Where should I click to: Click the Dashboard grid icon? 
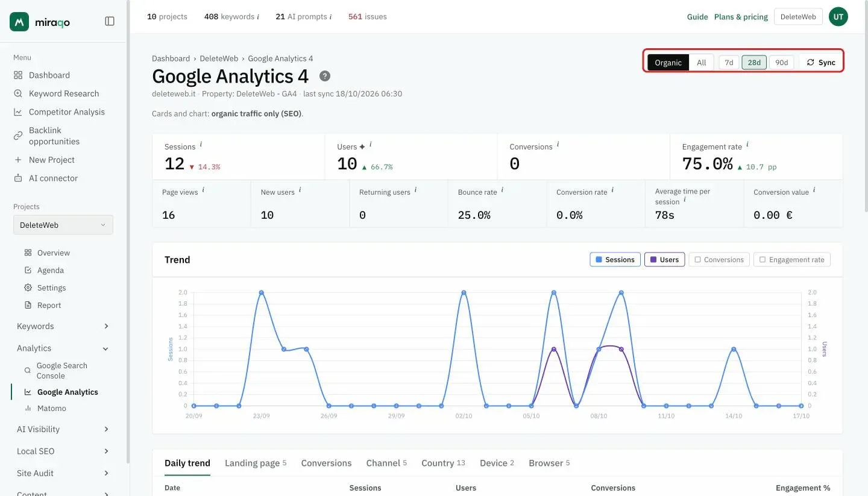(18, 75)
